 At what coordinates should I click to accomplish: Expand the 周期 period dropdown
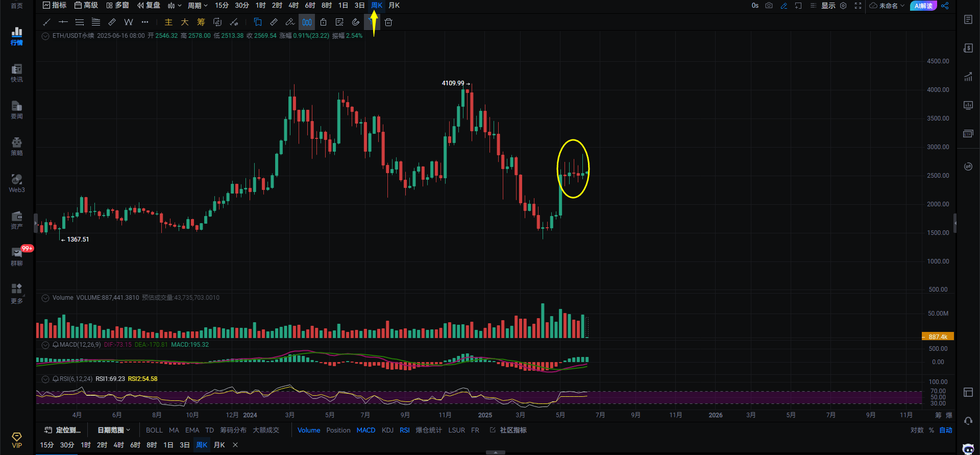pos(198,6)
